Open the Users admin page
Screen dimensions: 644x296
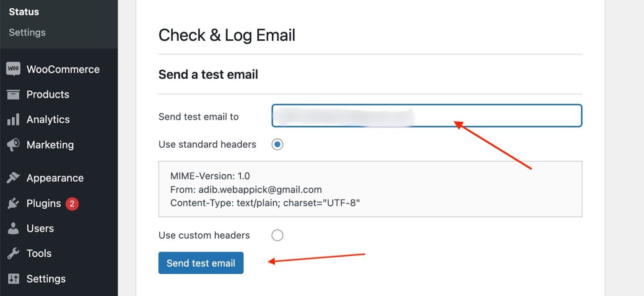click(40, 228)
